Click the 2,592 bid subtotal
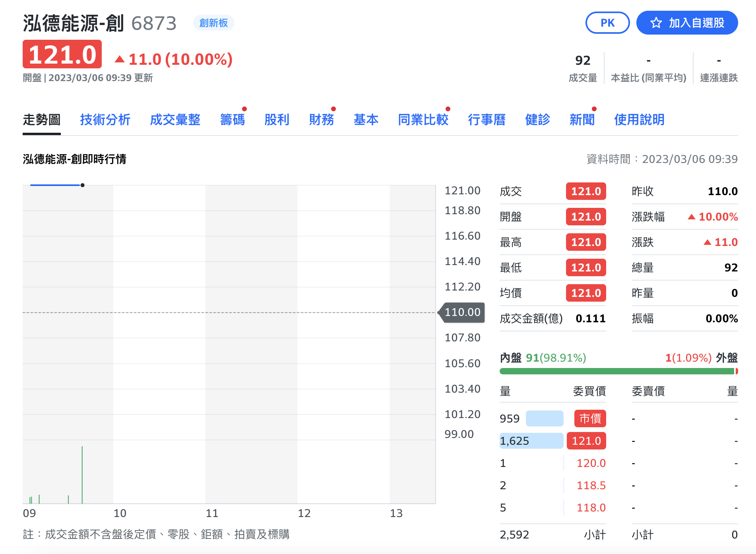Viewport: 756px width, 554px height. pos(514,535)
